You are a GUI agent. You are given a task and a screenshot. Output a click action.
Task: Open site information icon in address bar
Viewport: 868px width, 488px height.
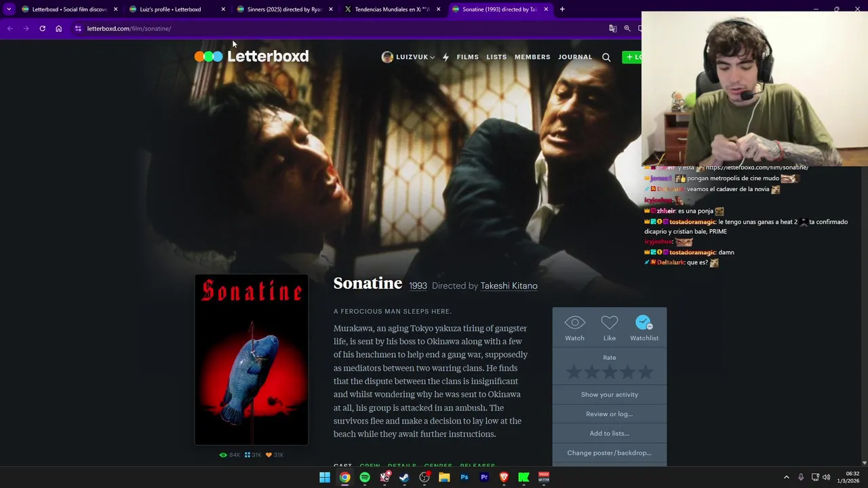click(x=78, y=28)
